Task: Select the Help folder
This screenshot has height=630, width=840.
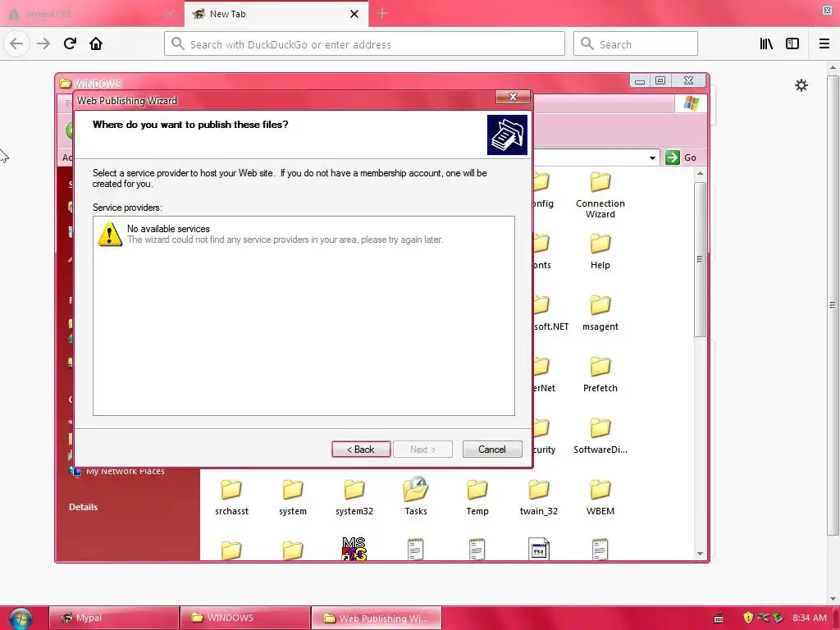Action: click(600, 251)
